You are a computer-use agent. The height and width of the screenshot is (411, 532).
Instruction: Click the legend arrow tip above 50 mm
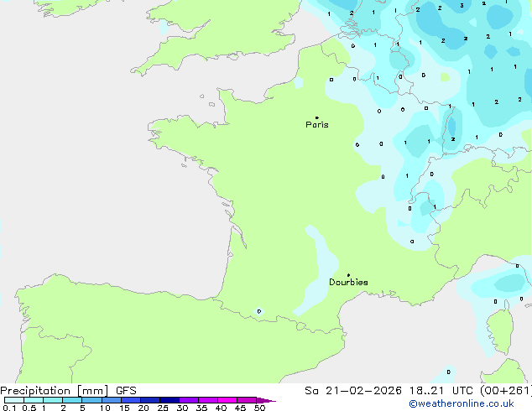(x=266, y=400)
